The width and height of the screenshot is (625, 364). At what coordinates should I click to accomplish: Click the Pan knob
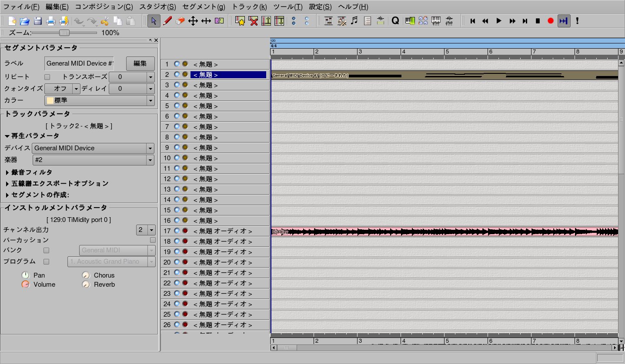point(25,275)
